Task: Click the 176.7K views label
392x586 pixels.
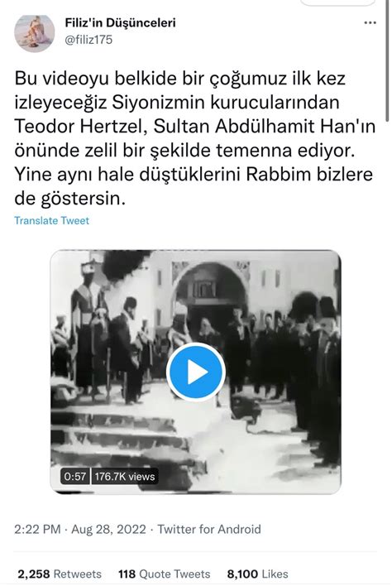Action: tap(125, 477)
